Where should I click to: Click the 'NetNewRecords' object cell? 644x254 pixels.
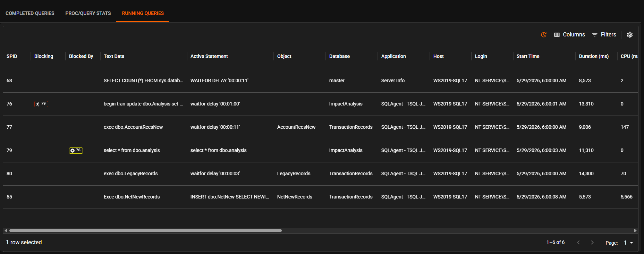click(x=295, y=197)
